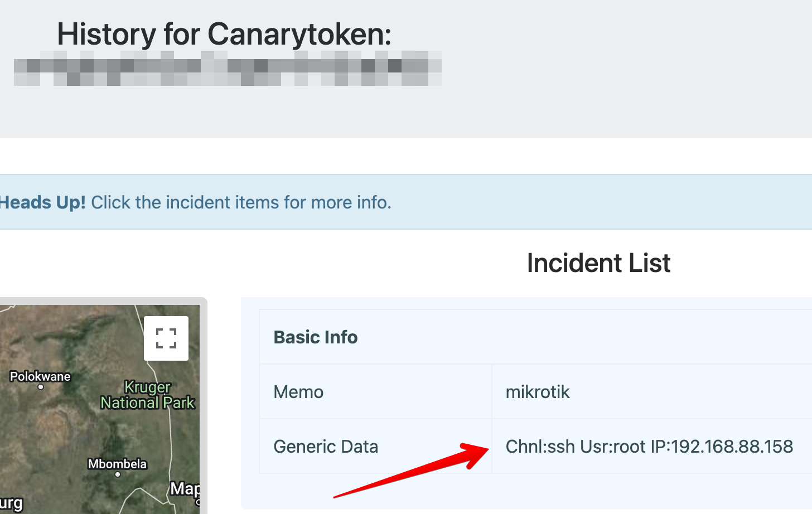Click the Polokwane city marker dot
The height and width of the screenshot is (514, 812).
click(41, 387)
